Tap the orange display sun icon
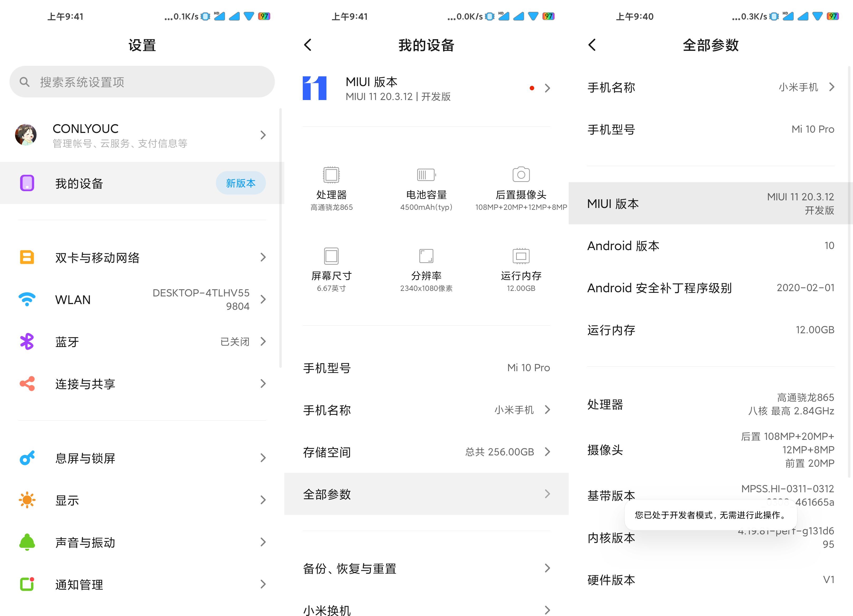Viewport: 853px width, 616px height. click(x=27, y=500)
